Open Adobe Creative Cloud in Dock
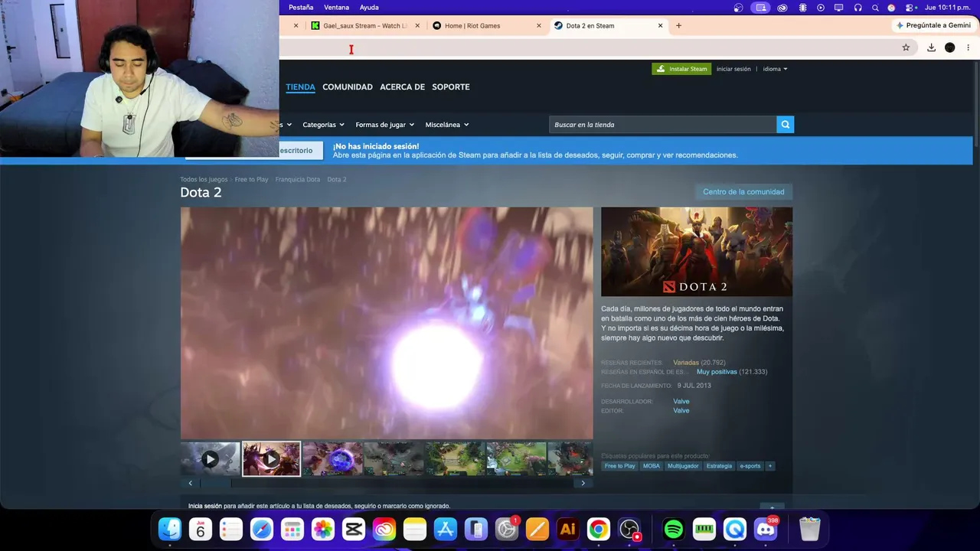Viewport: 980px width, 551px height. 384,529
